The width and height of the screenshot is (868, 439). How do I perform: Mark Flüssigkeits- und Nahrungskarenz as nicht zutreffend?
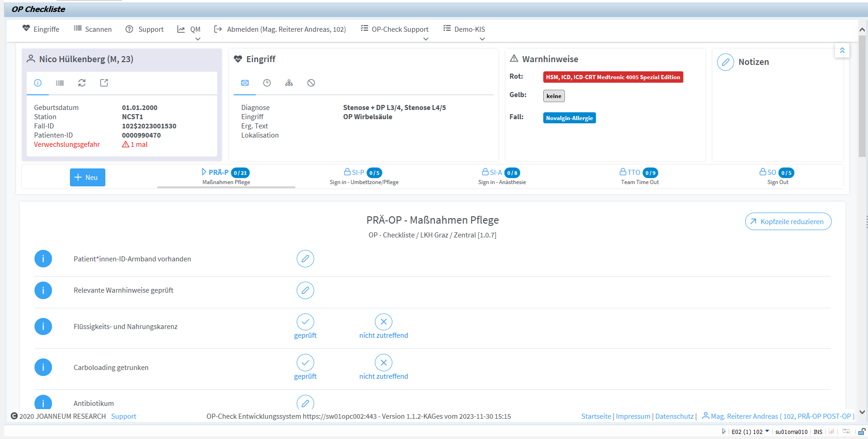point(384,326)
